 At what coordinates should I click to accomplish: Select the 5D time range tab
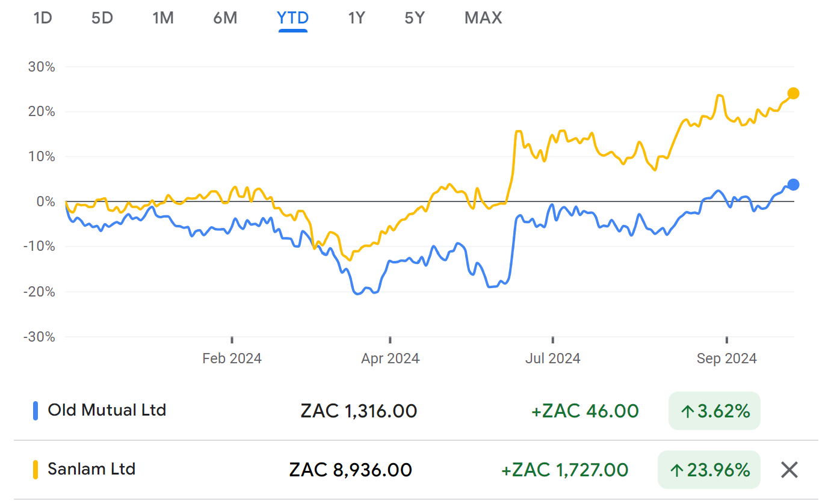(102, 18)
